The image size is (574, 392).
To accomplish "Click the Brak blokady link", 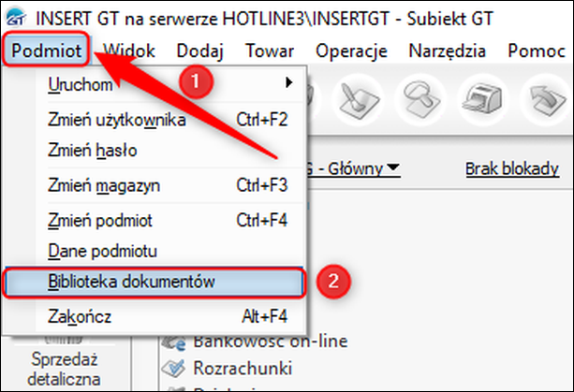I will point(510,169).
